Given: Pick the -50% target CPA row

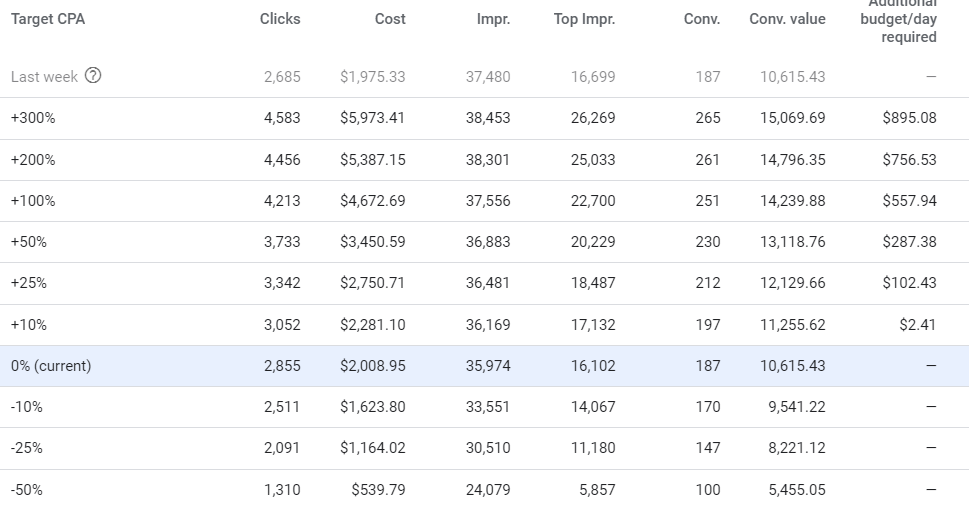Looking at the screenshot, I should point(27,490).
